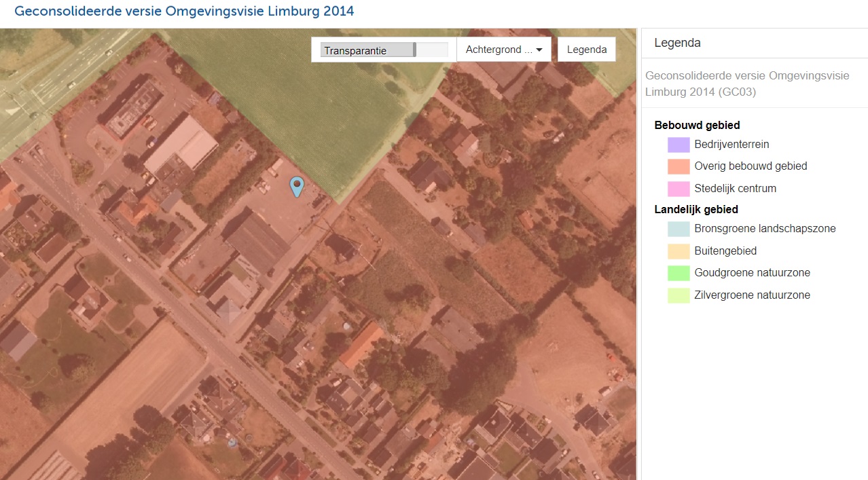Image resolution: width=868 pixels, height=480 pixels.
Task: Select the Zilvergroene natuurzone label
Action: click(752, 295)
